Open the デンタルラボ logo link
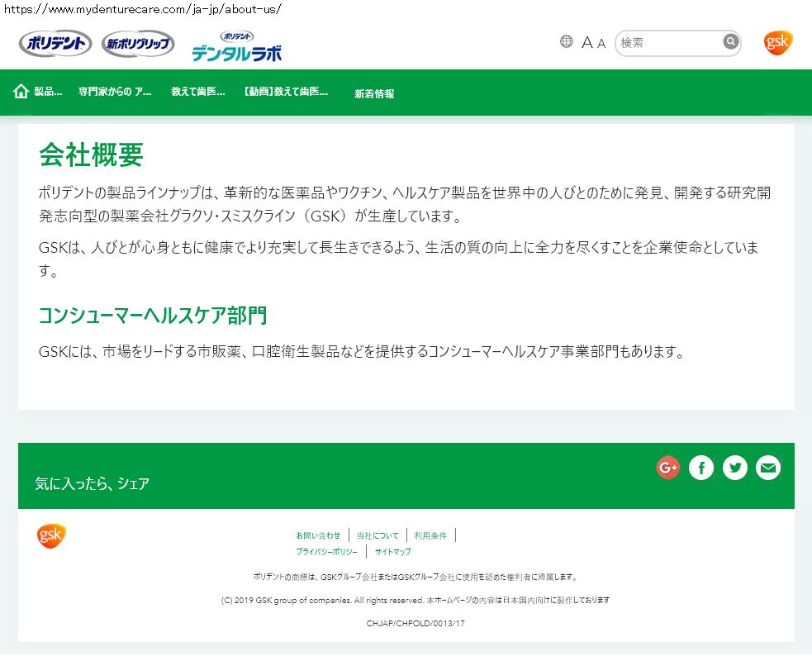The image size is (812, 656). point(236,46)
